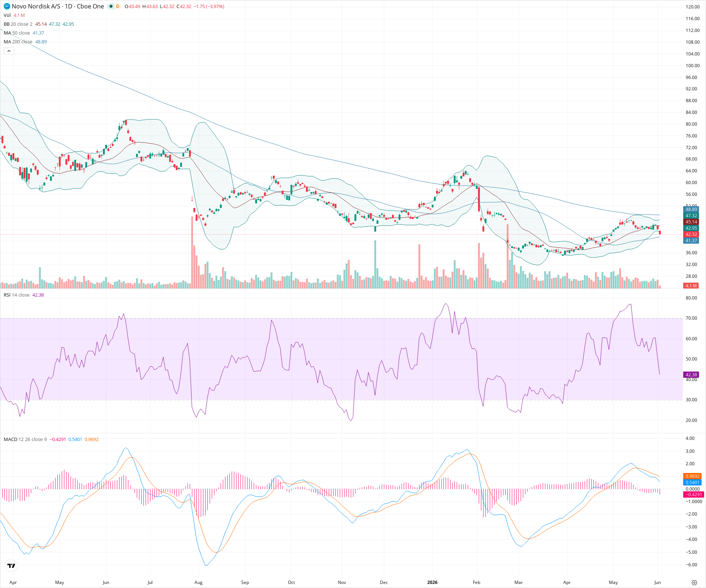Click the 42.38 value in RSI legend
706x588 pixels.
coord(38,295)
